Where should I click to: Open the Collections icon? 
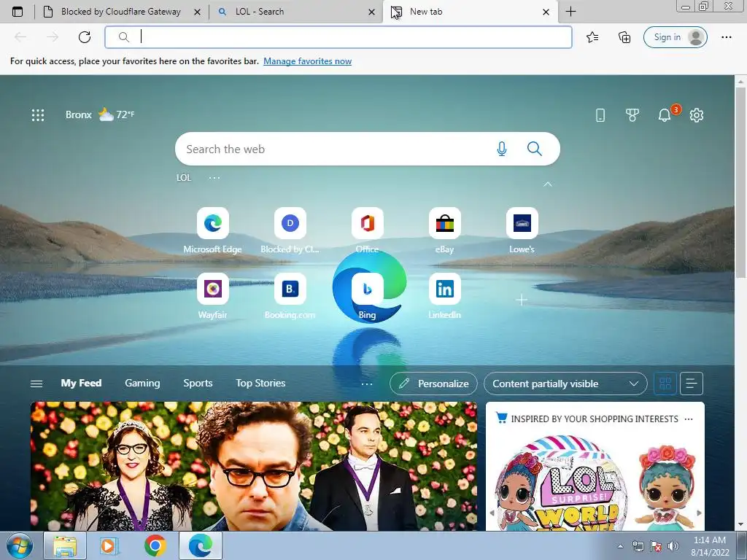624,37
